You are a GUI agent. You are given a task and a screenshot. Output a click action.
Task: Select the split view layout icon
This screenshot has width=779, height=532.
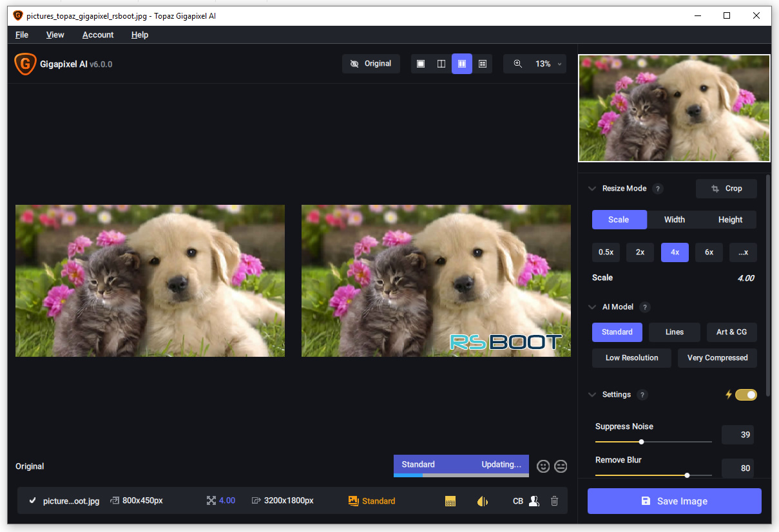(x=441, y=64)
